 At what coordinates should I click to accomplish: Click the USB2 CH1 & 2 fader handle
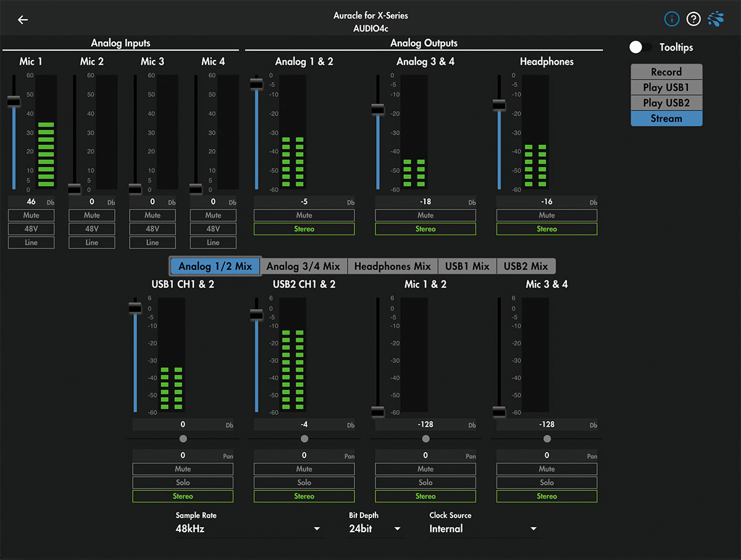pyautogui.click(x=256, y=315)
